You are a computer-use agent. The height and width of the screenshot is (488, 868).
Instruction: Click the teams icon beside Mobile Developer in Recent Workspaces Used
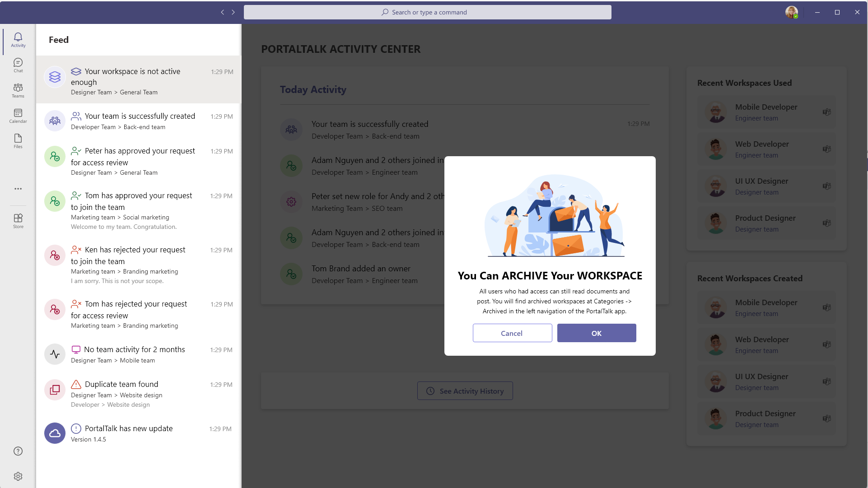pyautogui.click(x=827, y=112)
